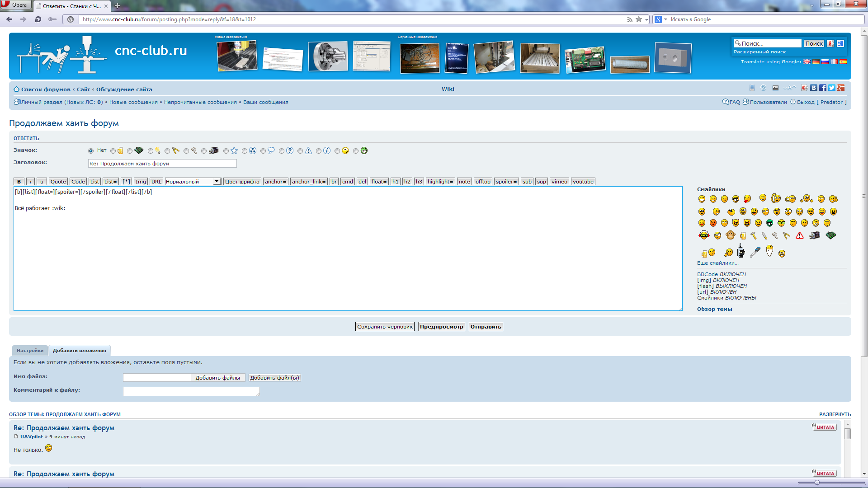This screenshot has height=488, width=868.
Task: Select the star topic icon radio
Action: point(226,151)
